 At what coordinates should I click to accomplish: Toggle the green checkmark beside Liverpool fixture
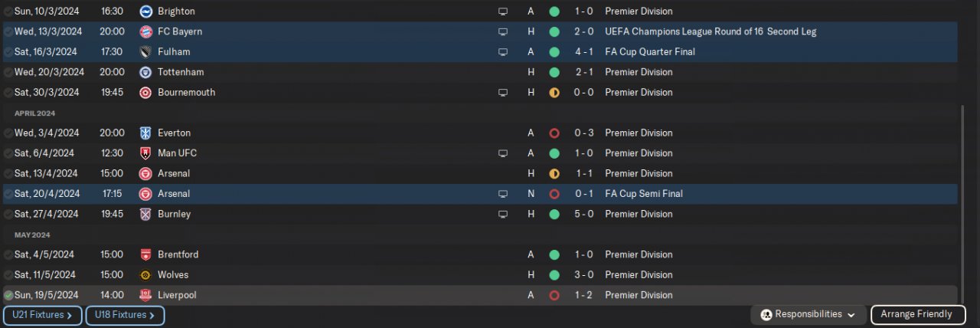[x=8, y=295]
